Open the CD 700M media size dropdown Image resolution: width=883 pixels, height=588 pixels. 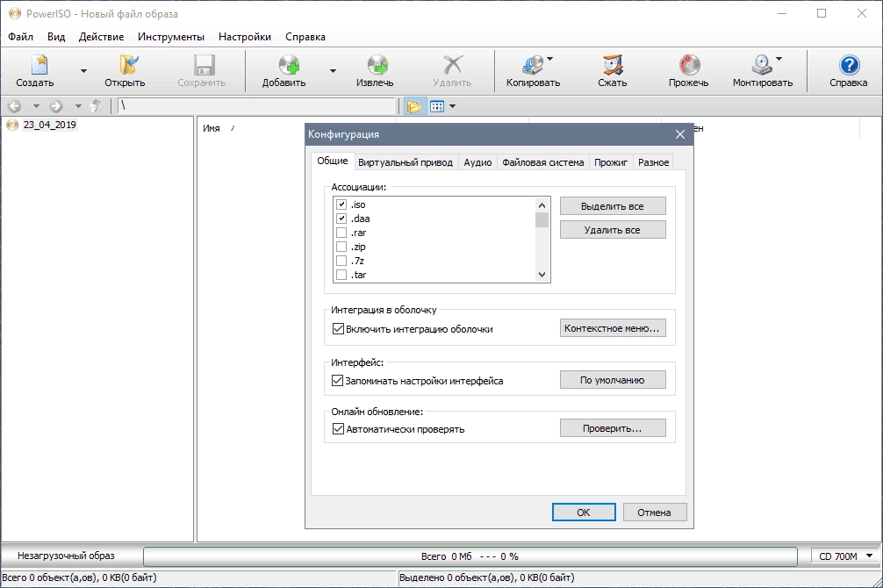(x=846, y=556)
